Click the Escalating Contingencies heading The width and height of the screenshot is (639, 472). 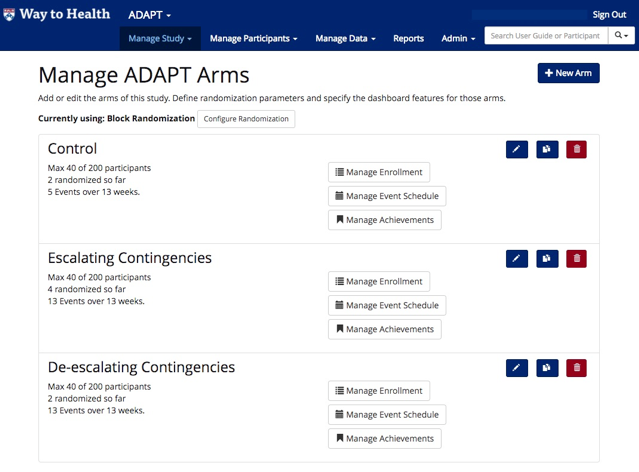tap(130, 258)
